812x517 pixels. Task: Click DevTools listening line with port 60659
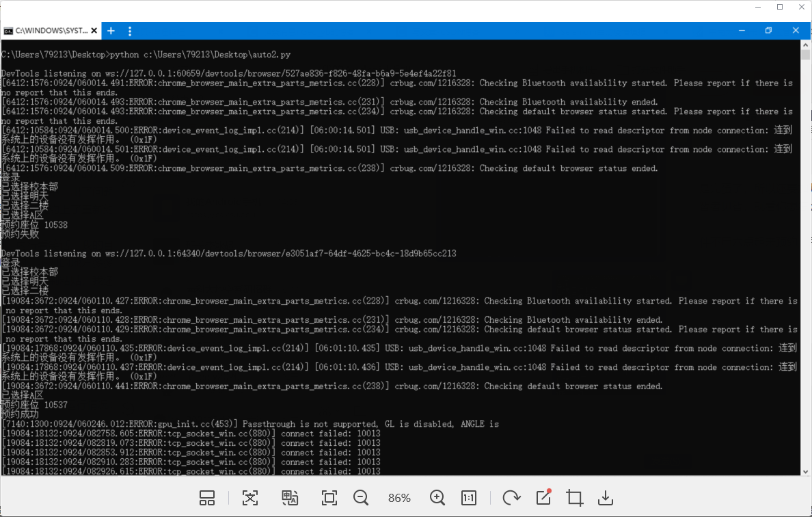point(228,74)
